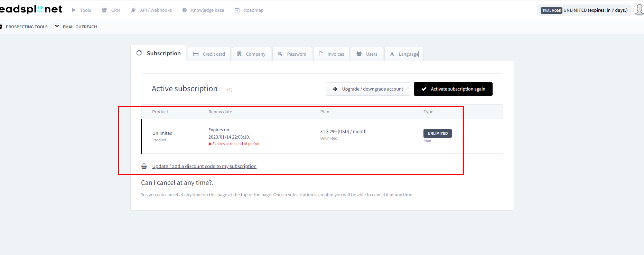The height and width of the screenshot is (255, 644).
Task: Open Update / add a discount code link
Action: 204,166
